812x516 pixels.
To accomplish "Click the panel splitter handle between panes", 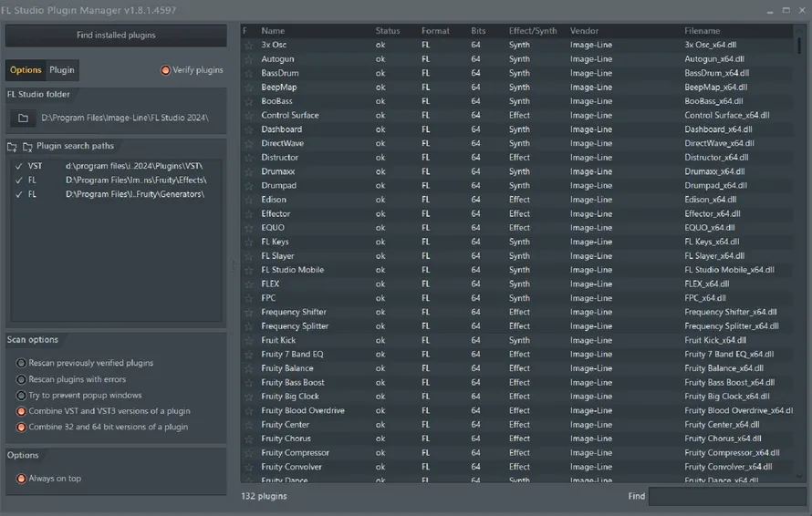I will pos(233,266).
